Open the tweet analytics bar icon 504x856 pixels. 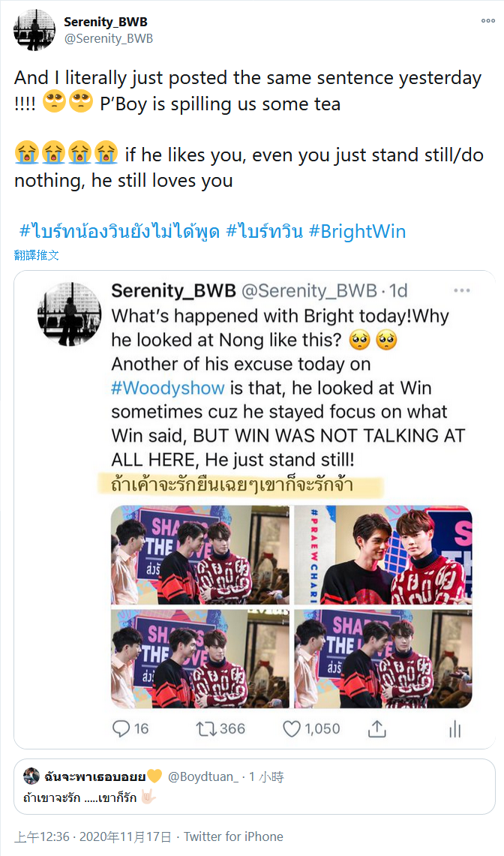(454, 728)
